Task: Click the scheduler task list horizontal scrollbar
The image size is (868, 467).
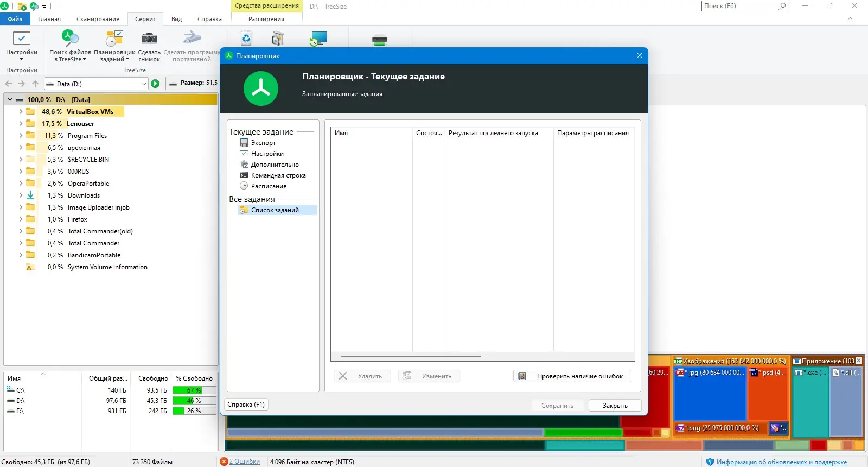Action: click(x=411, y=356)
